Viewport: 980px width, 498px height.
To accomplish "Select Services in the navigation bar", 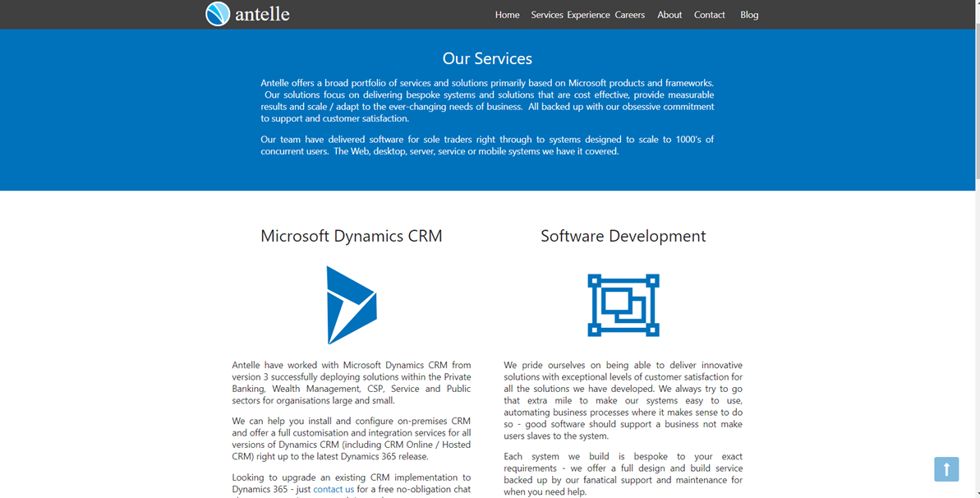I will point(547,15).
